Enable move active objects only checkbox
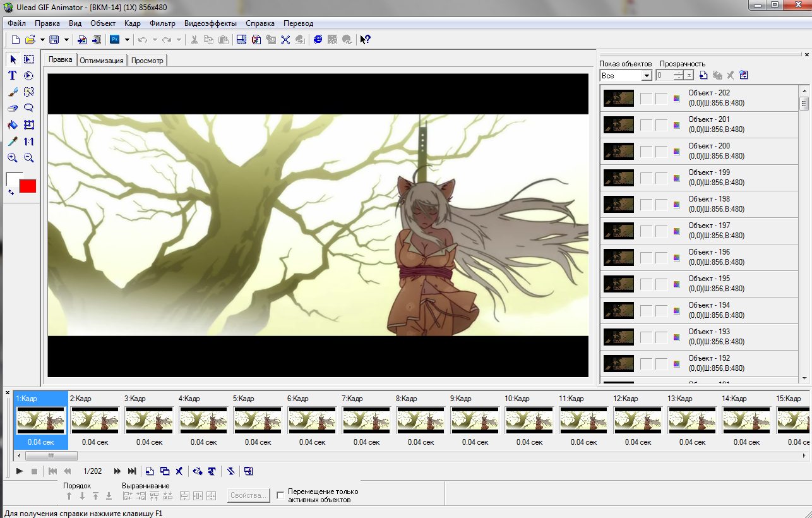812x518 pixels. 281,496
